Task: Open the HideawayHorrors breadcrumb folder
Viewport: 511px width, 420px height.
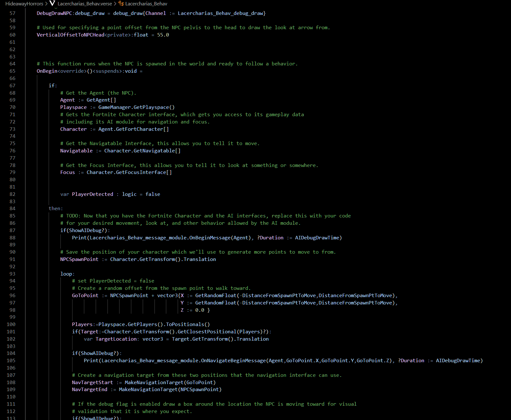Action: coord(24,4)
